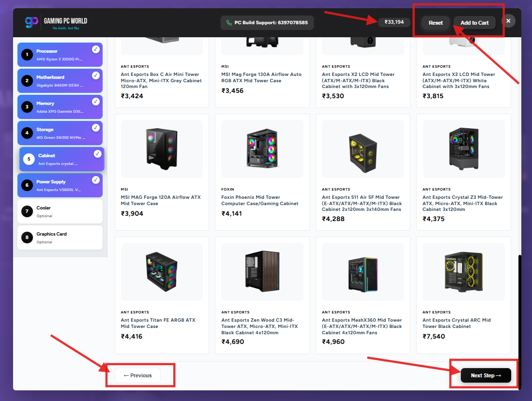532x401 pixels.
Task: Click step number 3 circle for Memory
Action: pyautogui.click(x=27, y=107)
